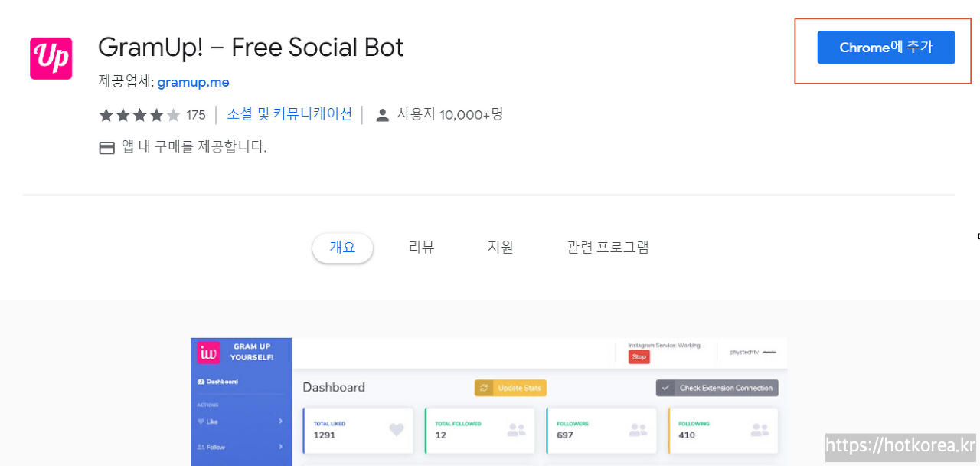Click the 175 rating count
This screenshot has height=466, width=980.
196,115
